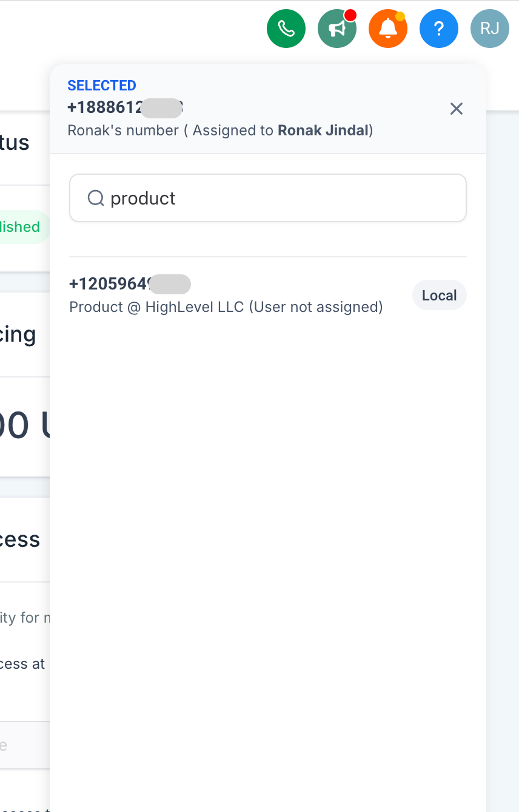The height and width of the screenshot is (812, 519).
Task: Click the megaphone announcements icon
Action: tap(337, 29)
